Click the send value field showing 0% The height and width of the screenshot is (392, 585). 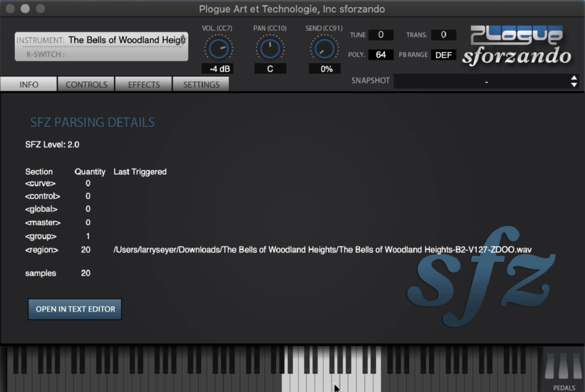point(326,69)
